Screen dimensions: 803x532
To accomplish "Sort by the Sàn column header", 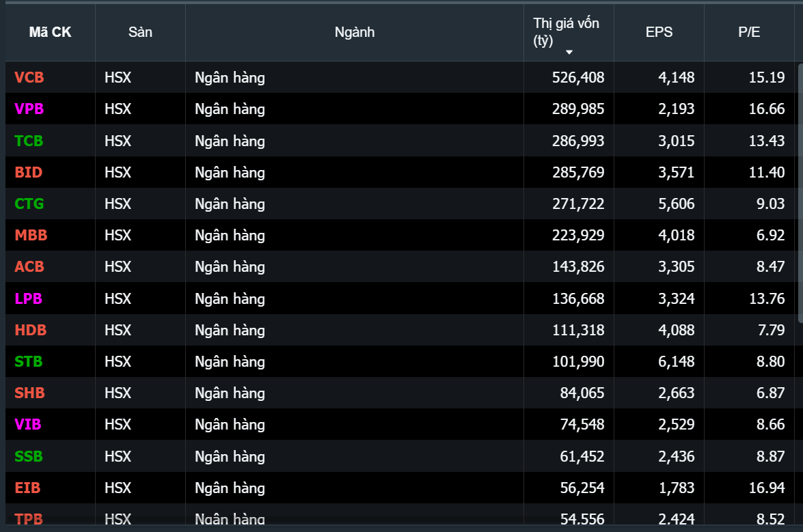I will tap(140, 32).
